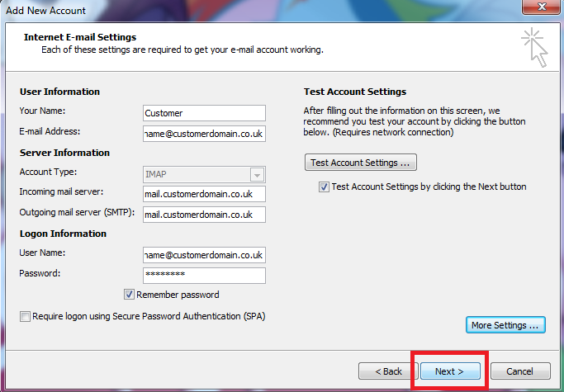Viewport: 564px width, 392px height.
Task: Click the Internet E-mail Settings heading
Action: (80, 37)
